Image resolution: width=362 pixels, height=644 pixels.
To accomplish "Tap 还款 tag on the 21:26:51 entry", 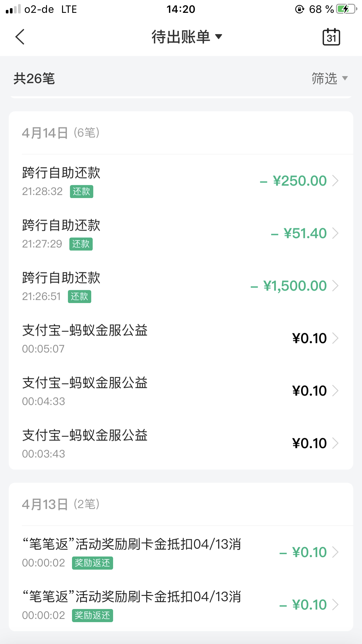I will point(79,297).
